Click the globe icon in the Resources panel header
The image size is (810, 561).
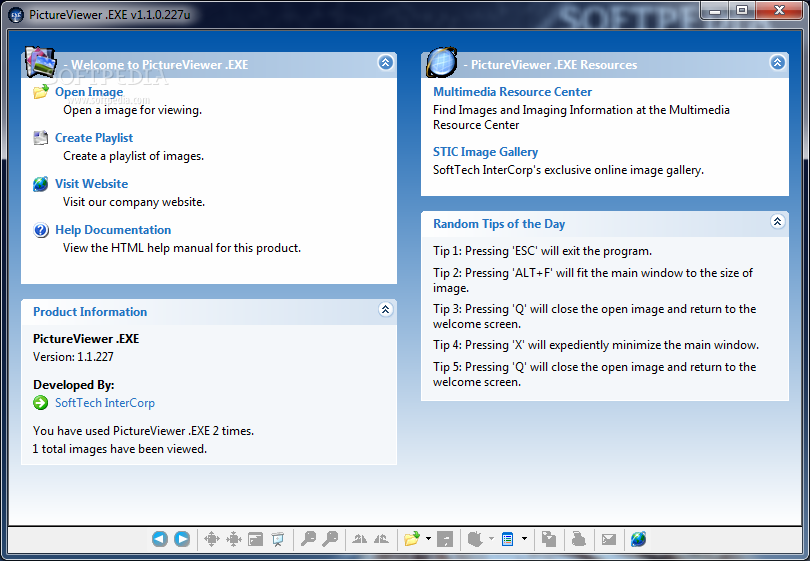[442, 62]
